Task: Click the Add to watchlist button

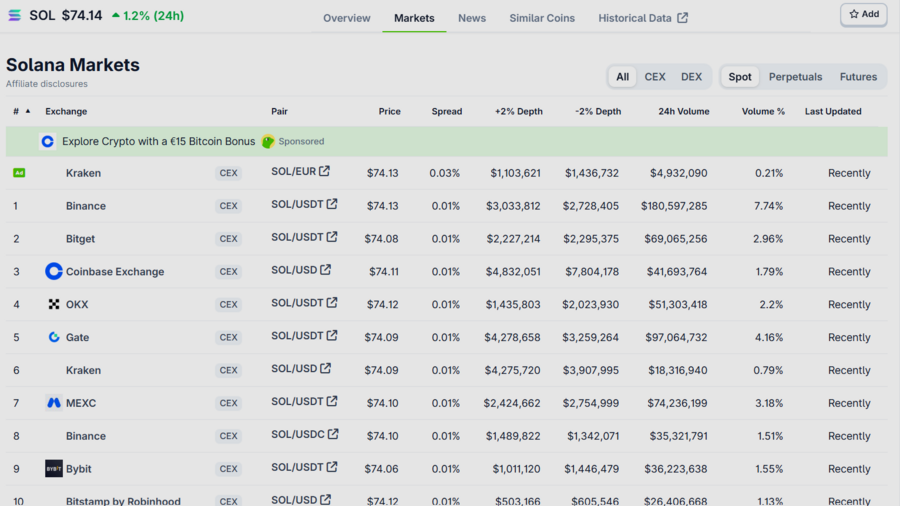Action: pyautogui.click(x=864, y=14)
